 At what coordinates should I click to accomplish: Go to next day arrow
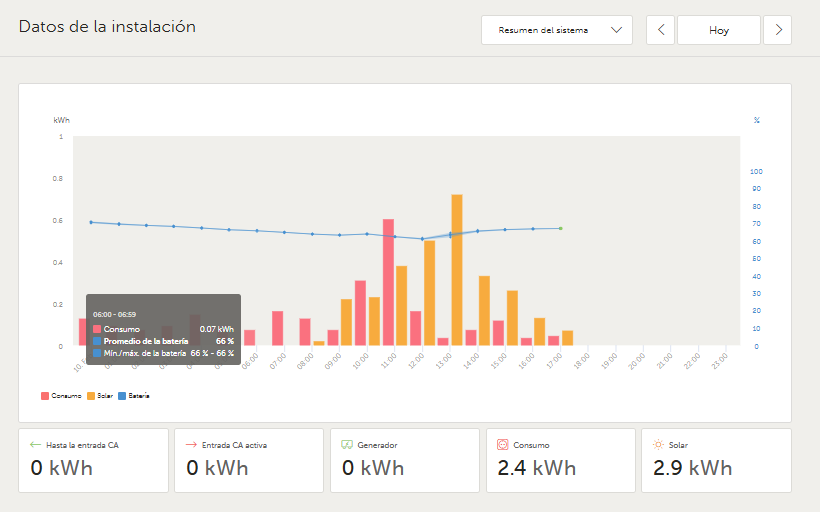click(778, 30)
